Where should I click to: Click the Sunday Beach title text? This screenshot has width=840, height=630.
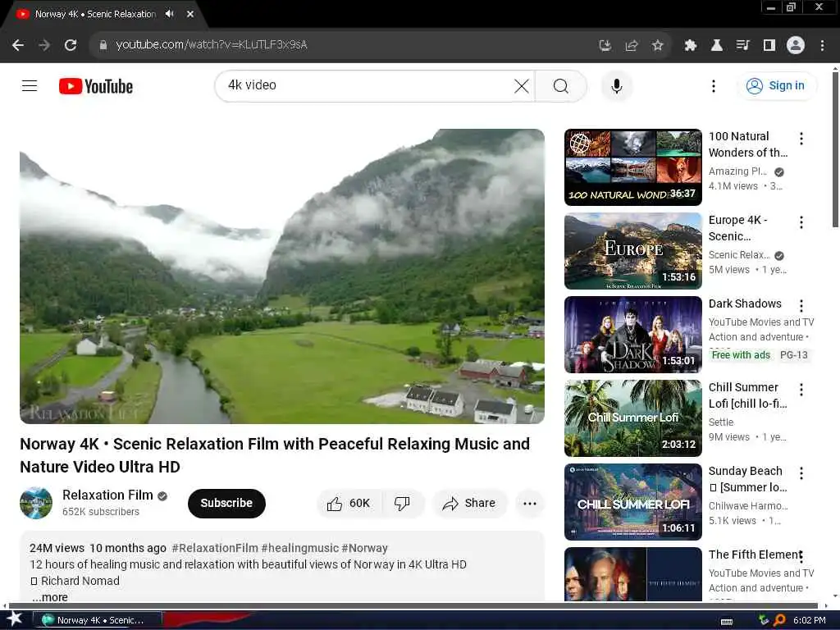click(x=748, y=479)
